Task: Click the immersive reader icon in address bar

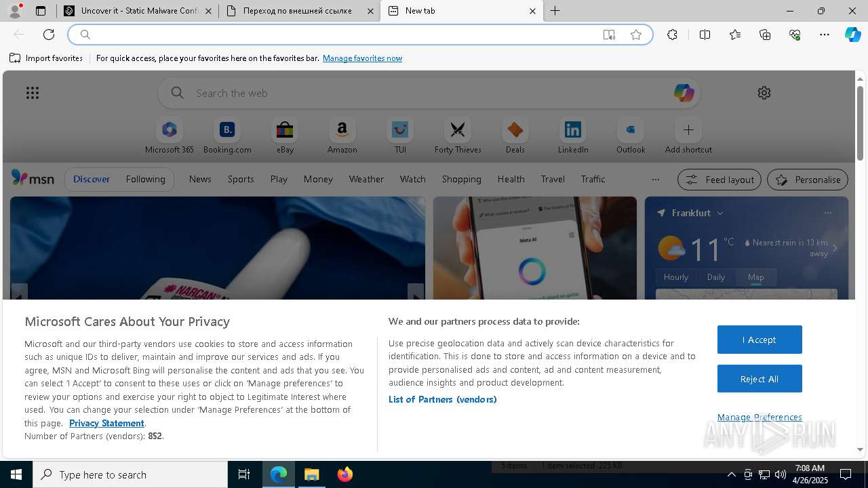Action: coord(609,35)
